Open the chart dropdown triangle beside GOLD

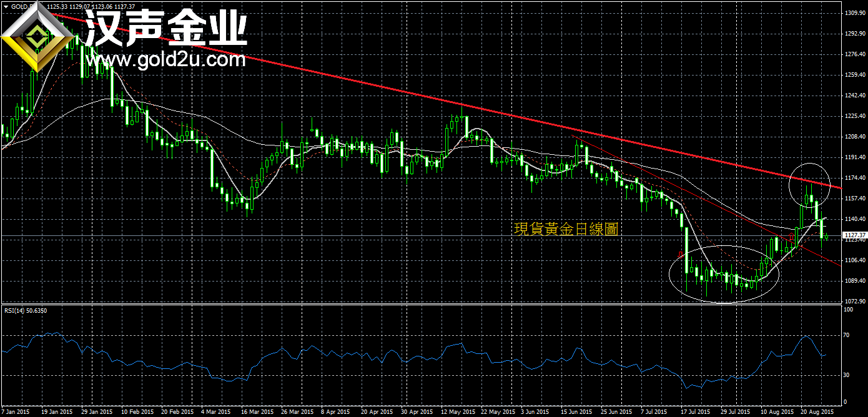(x=6, y=6)
